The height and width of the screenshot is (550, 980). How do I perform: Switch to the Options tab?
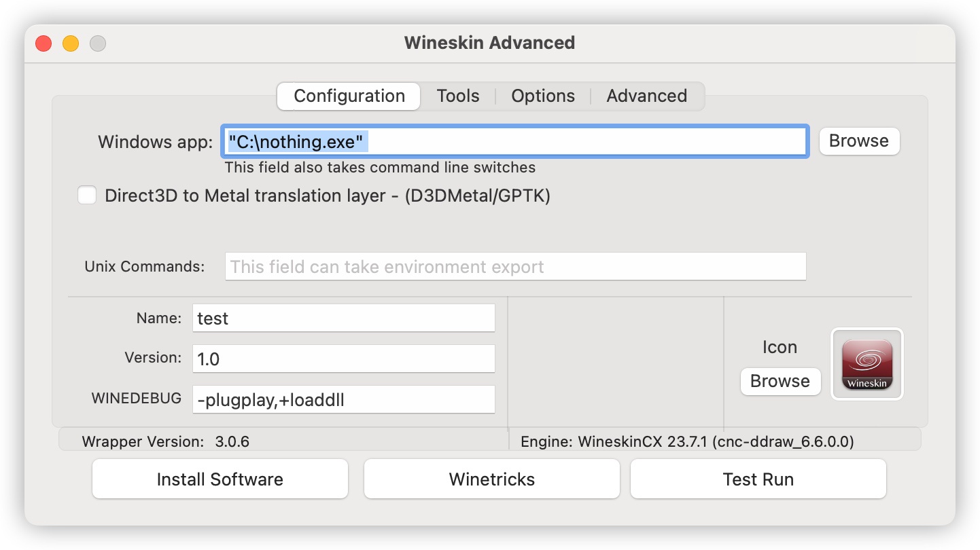542,96
